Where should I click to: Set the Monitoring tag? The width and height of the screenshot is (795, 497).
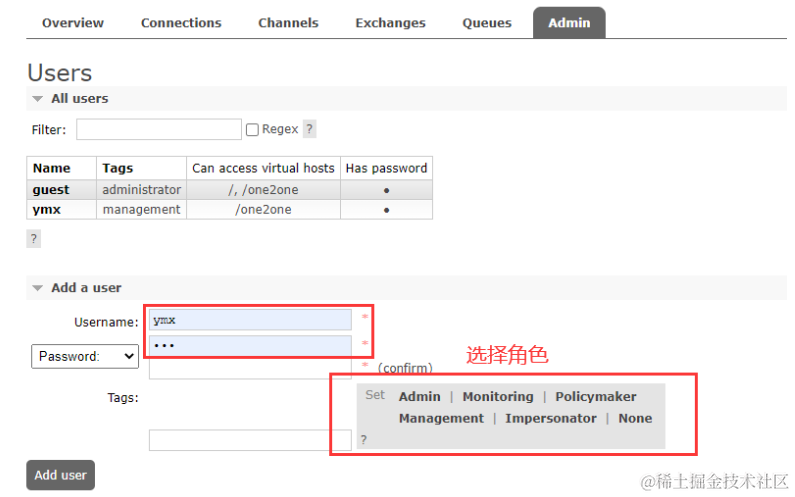497,397
